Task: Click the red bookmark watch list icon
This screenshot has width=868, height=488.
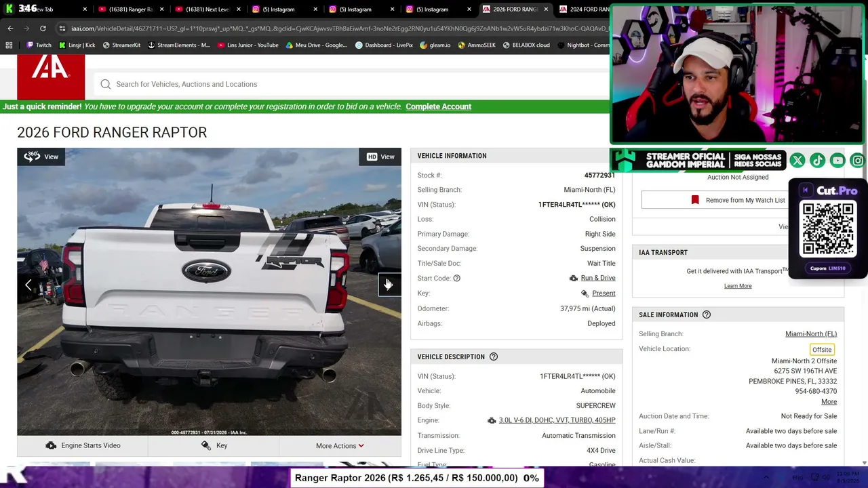Action: click(695, 200)
